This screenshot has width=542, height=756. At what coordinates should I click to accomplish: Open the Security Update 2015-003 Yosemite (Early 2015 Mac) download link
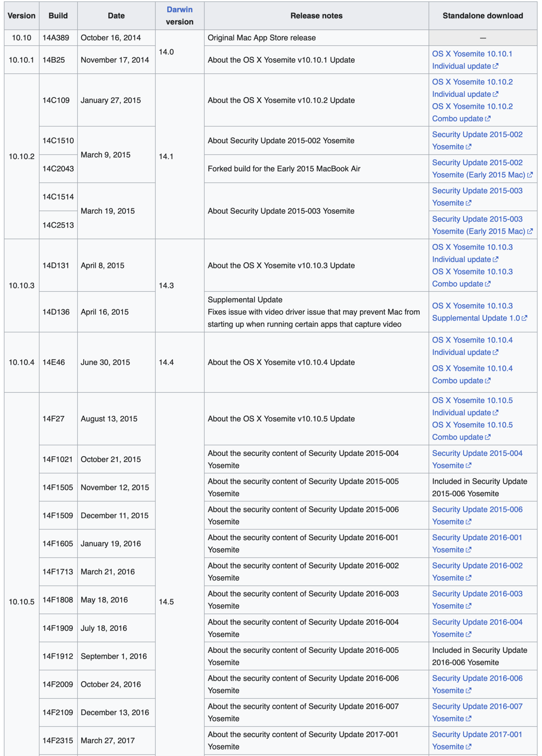[482, 225]
